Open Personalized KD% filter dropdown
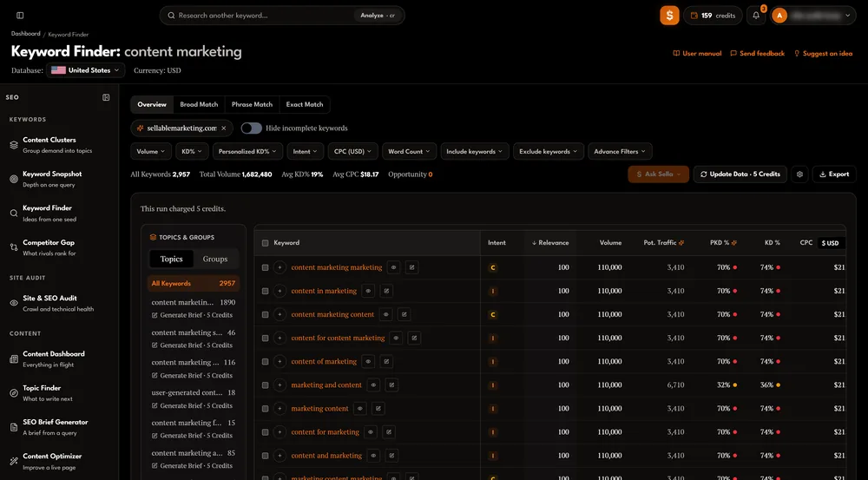The width and height of the screenshot is (868, 480). coord(247,152)
